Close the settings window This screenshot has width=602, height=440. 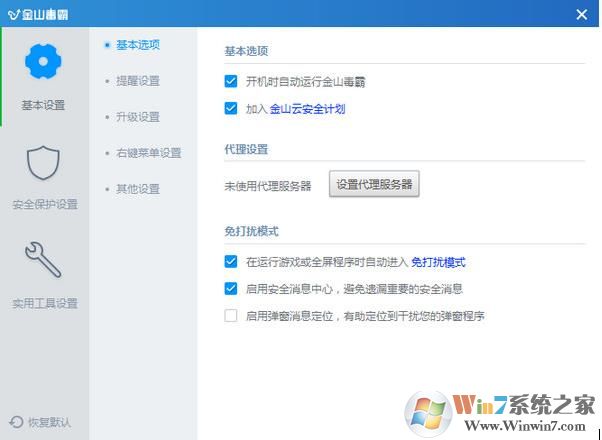pyautogui.click(x=582, y=15)
